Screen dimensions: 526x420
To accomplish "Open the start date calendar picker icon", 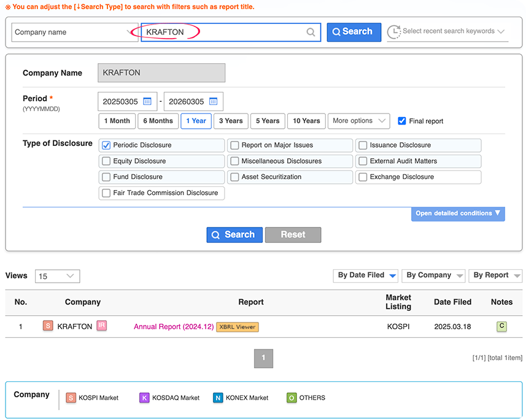I will tap(147, 101).
